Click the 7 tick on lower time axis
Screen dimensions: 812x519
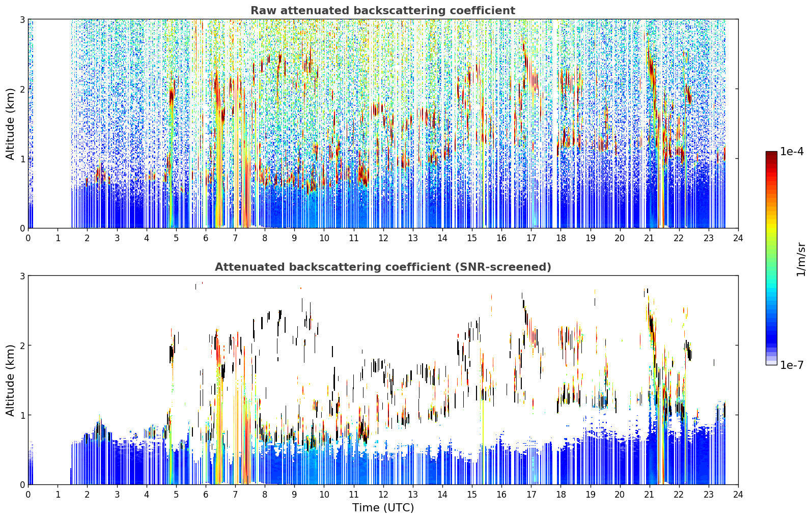235,494
